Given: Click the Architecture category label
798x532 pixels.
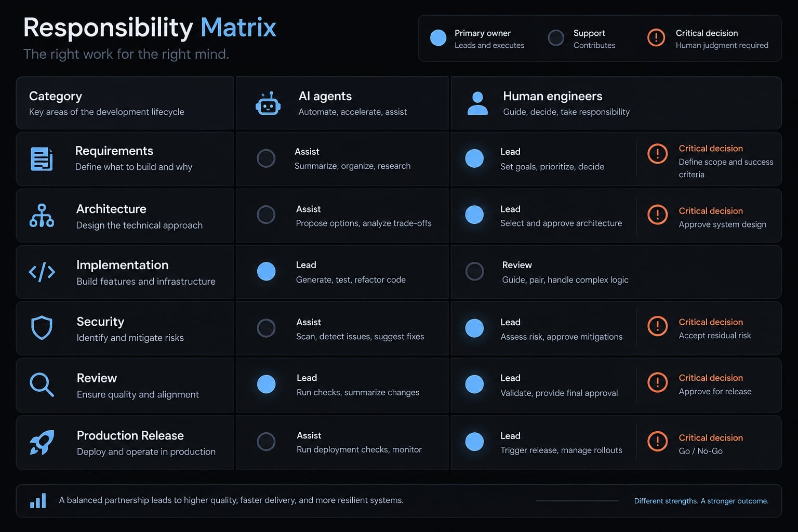Looking at the screenshot, I should [x=111, y=209].
